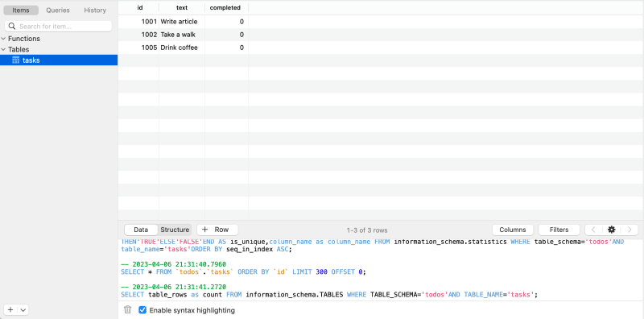Collapse the Tables section
644x319 pixels.
tap(3, 49)
